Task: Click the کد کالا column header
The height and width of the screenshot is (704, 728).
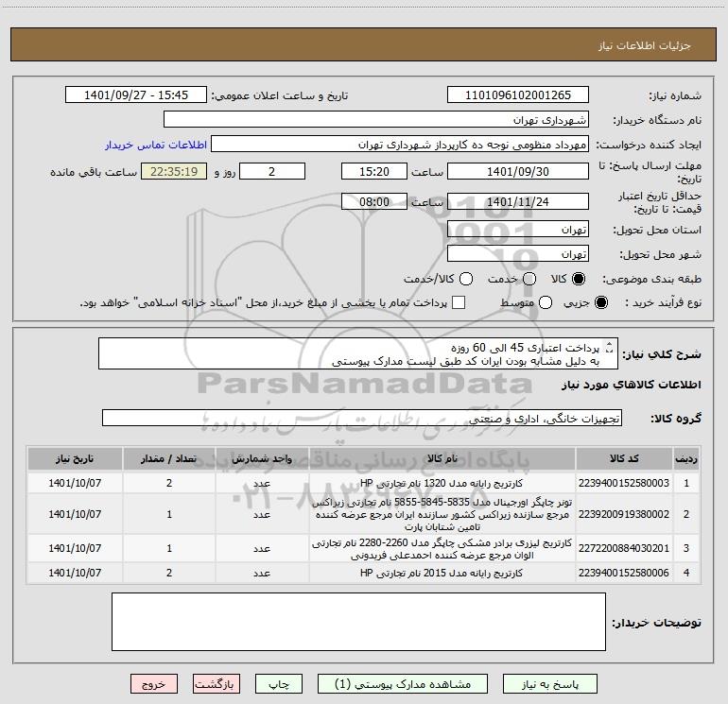Action: pyautogui.click(x=624, y=458)
